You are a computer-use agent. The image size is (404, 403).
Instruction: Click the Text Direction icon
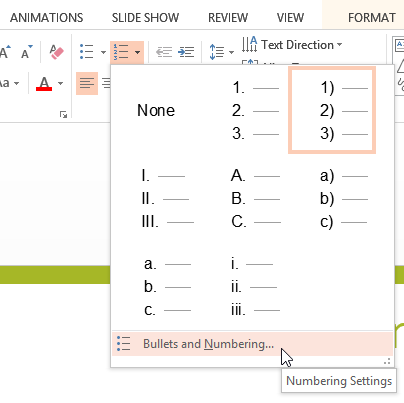[249, 45]
